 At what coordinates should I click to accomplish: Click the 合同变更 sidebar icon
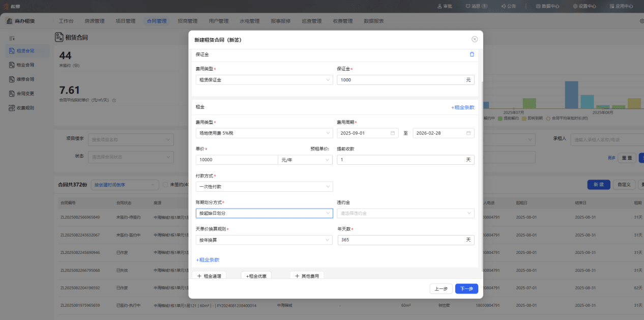pos(12,94)
